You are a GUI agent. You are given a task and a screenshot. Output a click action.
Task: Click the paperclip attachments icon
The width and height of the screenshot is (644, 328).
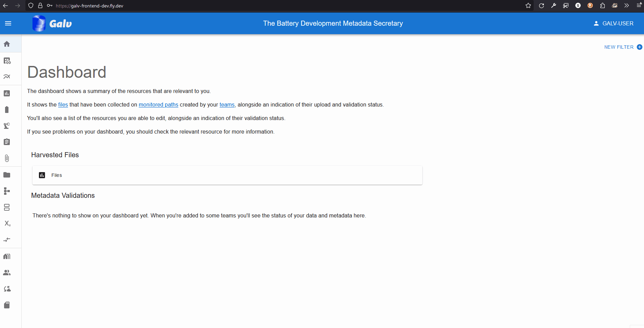click(x=7, y=158)
